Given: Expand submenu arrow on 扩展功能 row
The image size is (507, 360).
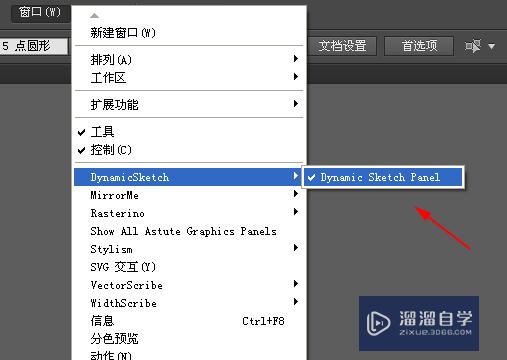Looking at the screenshot, I should click(295, 104).
